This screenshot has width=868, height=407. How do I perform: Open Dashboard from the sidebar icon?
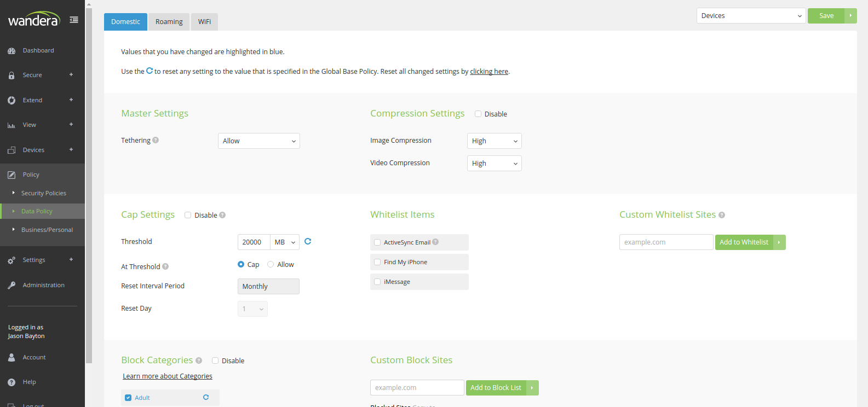(x=12, y=51)
